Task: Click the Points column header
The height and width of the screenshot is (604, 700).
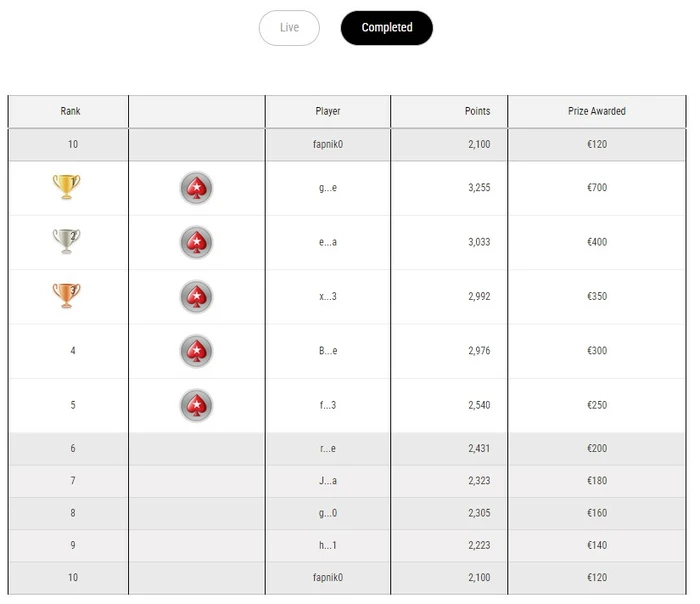Action: pyautogui.click(x=477, y=111)
